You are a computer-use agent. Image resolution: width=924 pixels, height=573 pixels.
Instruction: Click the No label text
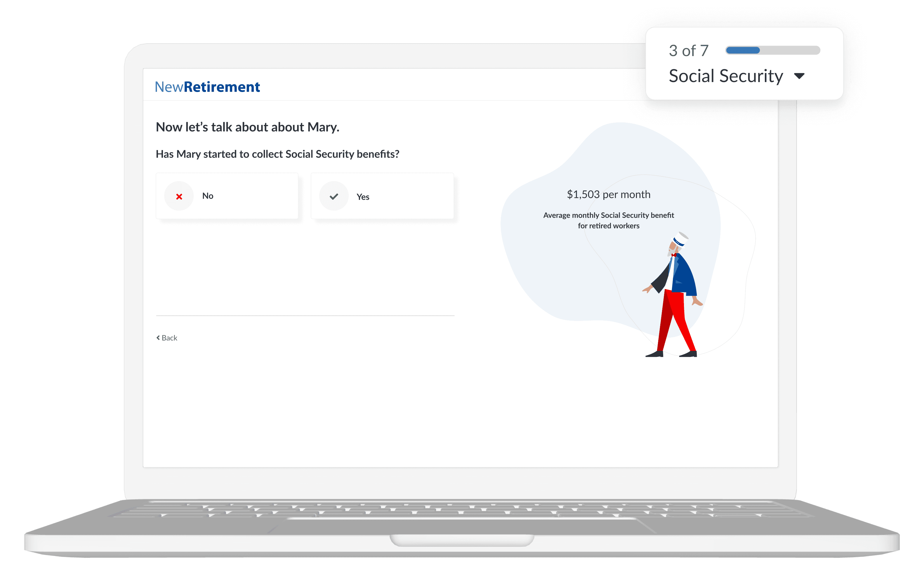point(208,196)
